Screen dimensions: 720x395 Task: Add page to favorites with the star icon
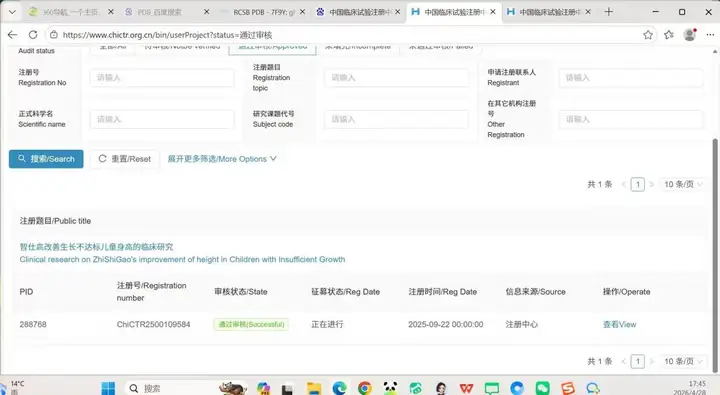pyautogui.click(x=648, y=34)
